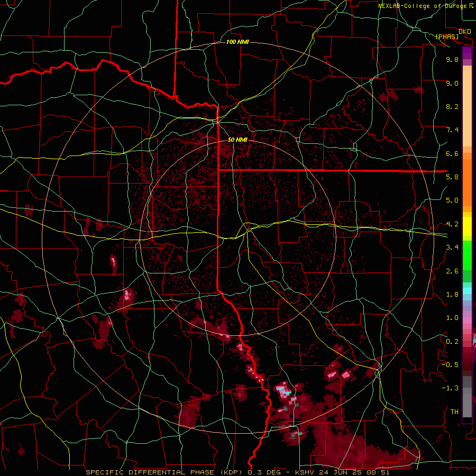This screenshot has width=476, height=476.
Task: Click the 9.0 value on color scale
Action: [452, 83]
